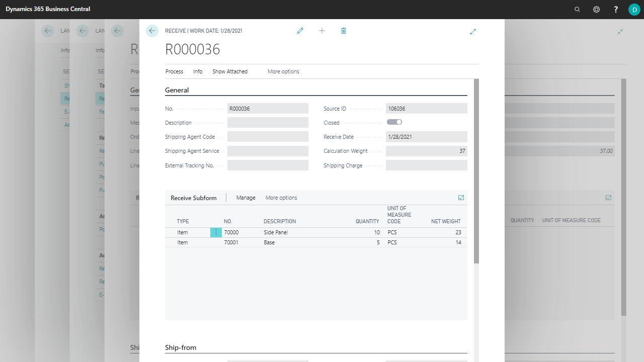Open the Manage menu in Receive Subform
Viewport: 644px width, 362px height.
pos(246,198)
